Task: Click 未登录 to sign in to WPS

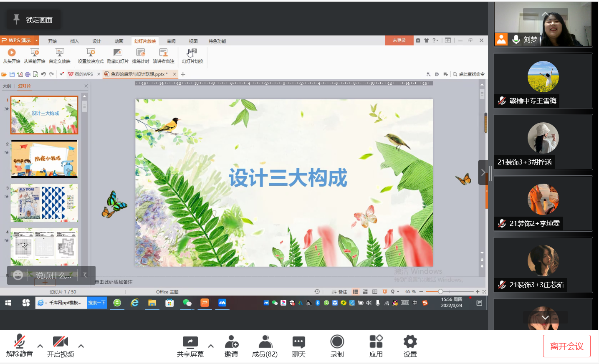Action: pos(399,40)
